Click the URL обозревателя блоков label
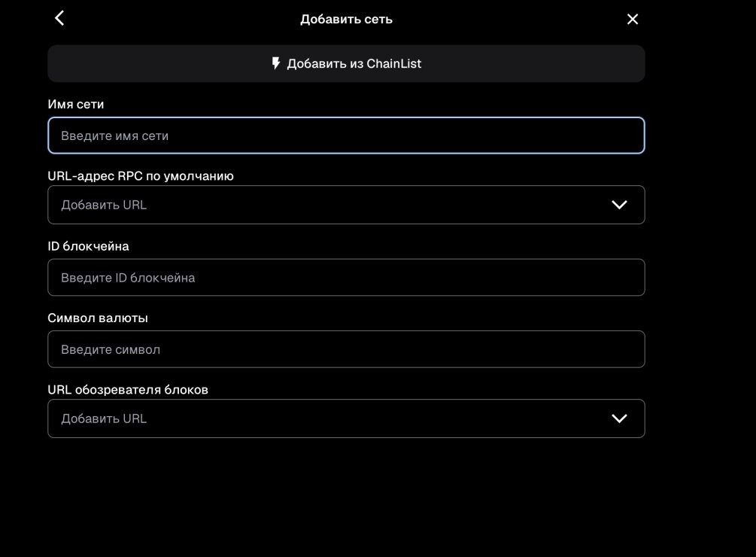 [128, 390]
